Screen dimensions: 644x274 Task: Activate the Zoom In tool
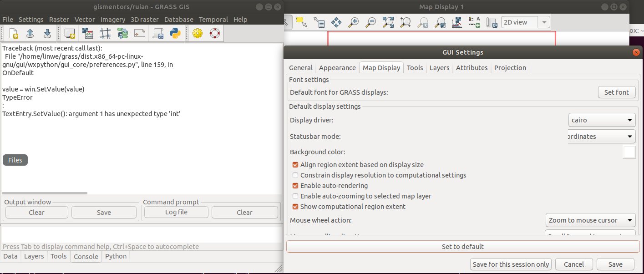(x=353, y=22)
